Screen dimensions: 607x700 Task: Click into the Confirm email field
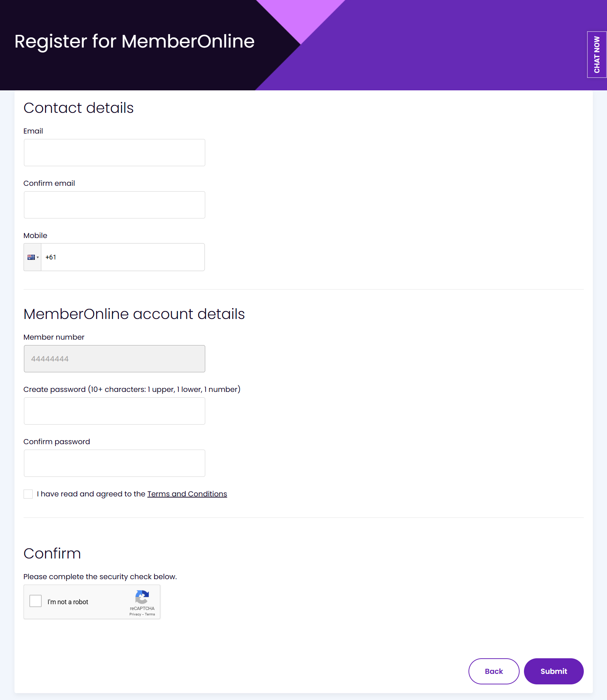(115, 205)
